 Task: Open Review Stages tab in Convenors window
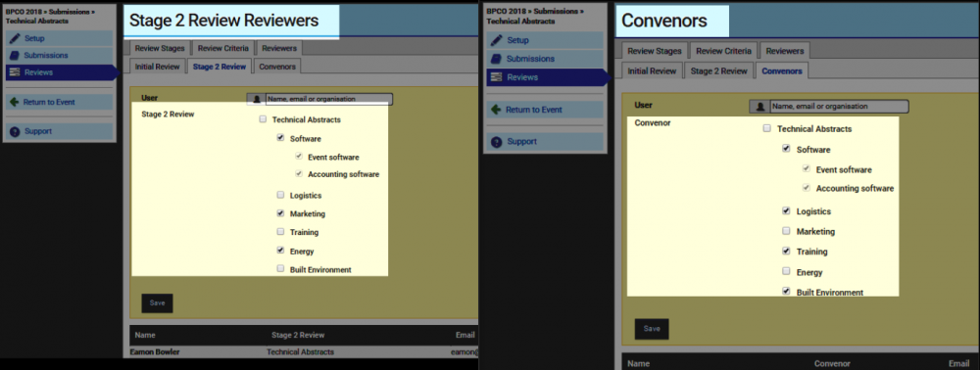tap(655, 51)
